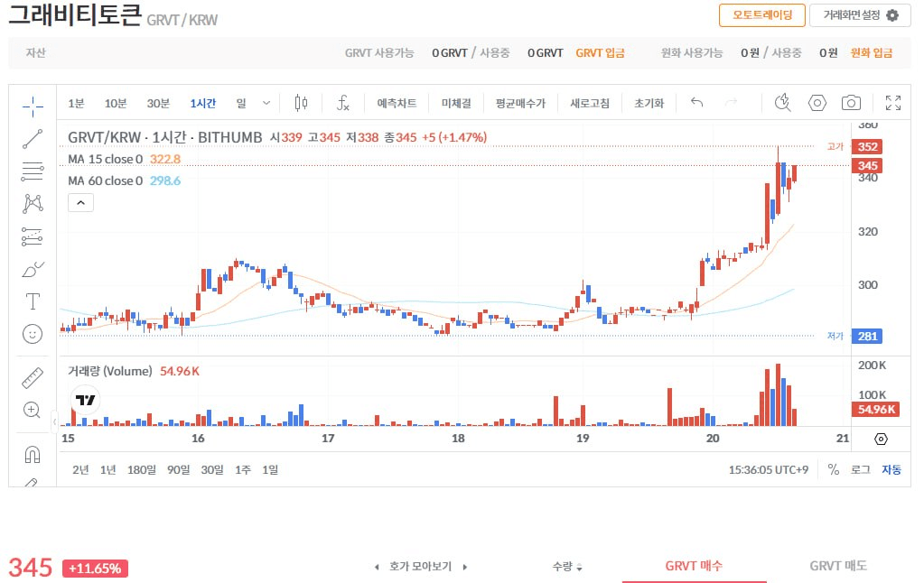Viewport: 924px width, 583px height.
Task: Take a chart snapshot with camera icon
Action: 851,103
